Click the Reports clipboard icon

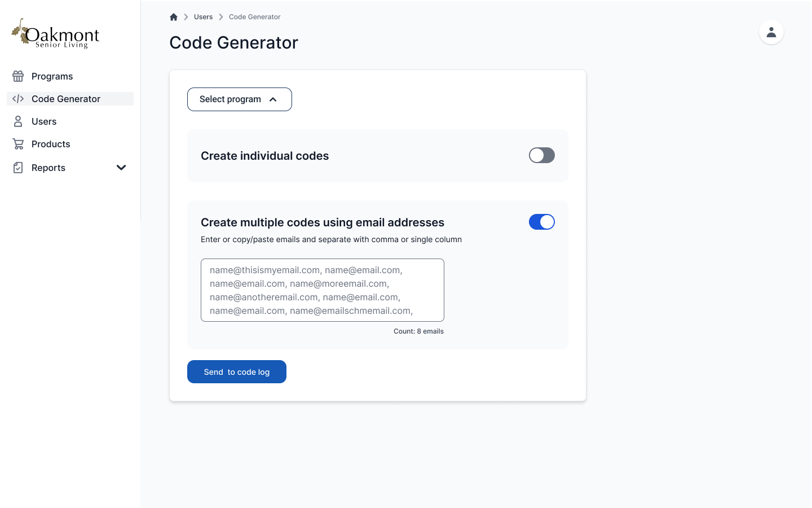(18, 168)
